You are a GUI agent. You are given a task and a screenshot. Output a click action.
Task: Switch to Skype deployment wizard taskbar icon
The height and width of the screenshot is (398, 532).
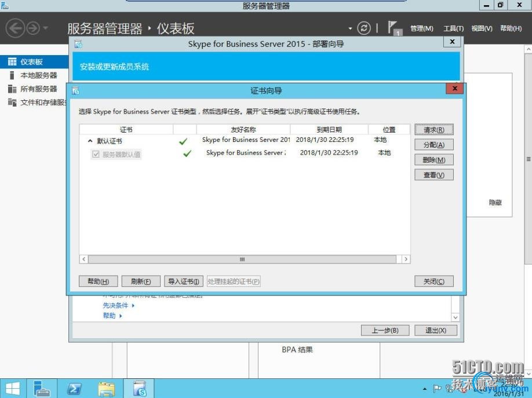[x=139, y=389]
